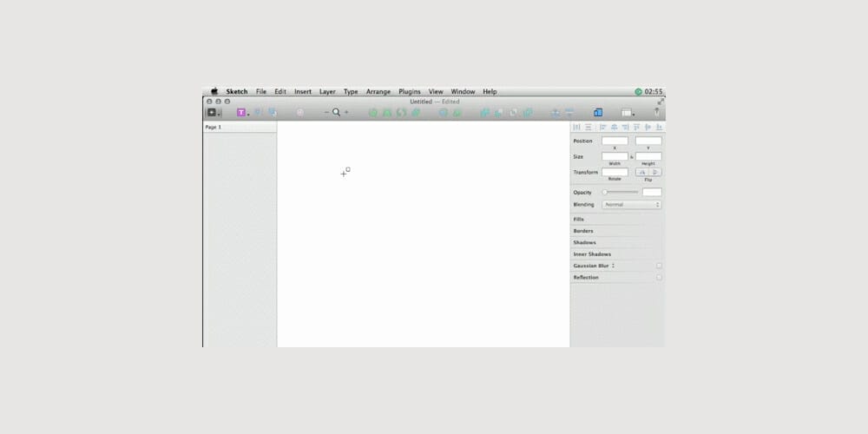Open the File menu
868x434 pixels.
261,92
